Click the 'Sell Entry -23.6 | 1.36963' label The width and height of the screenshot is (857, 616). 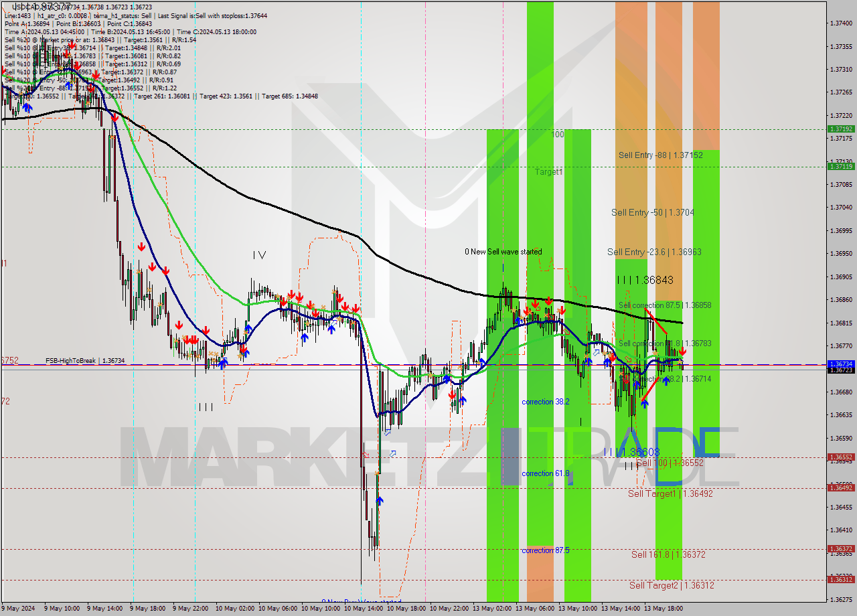[x=654, y=252]
